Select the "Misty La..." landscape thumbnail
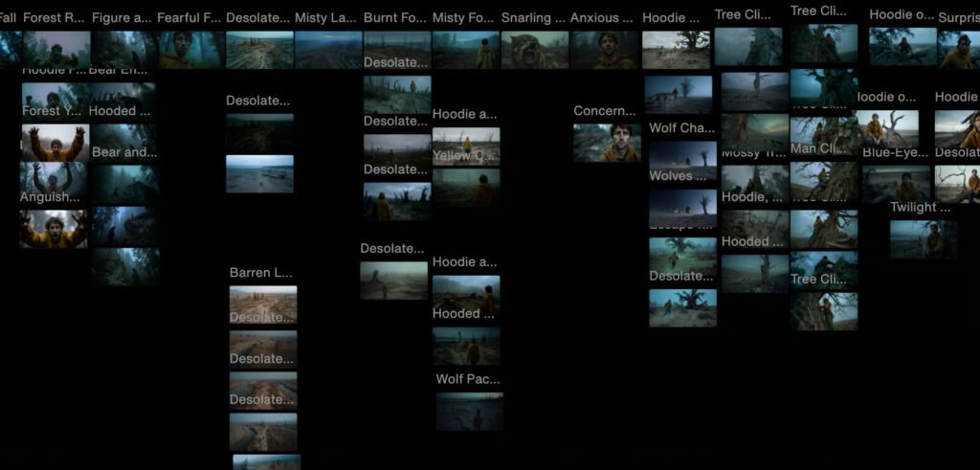 328,50
